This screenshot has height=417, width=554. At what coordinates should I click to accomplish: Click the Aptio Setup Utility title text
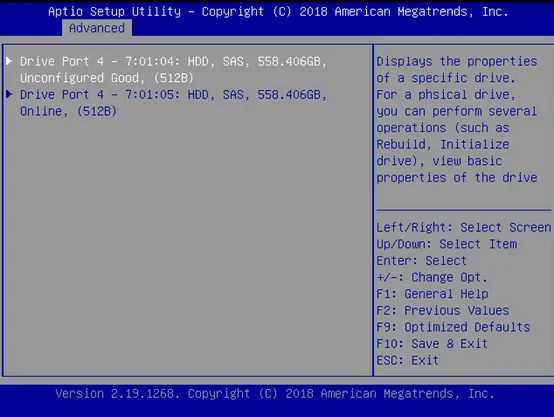(x=114, y=12)
